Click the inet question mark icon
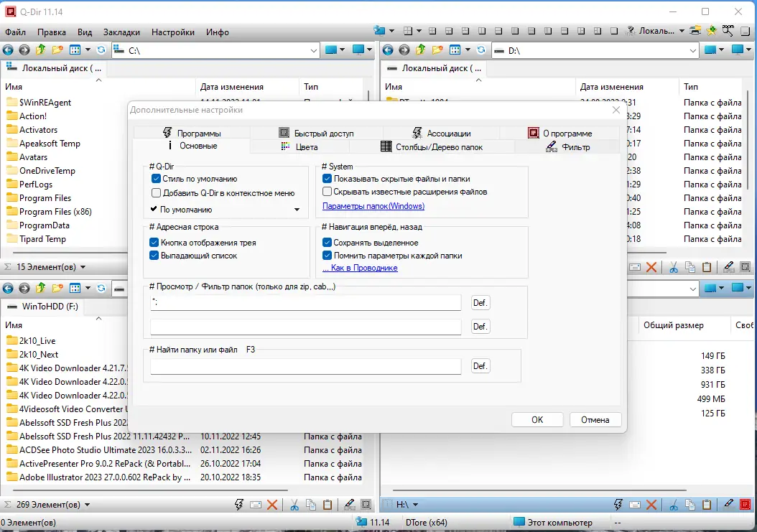The width and height of the screenshot is (757, 532). 630,31
